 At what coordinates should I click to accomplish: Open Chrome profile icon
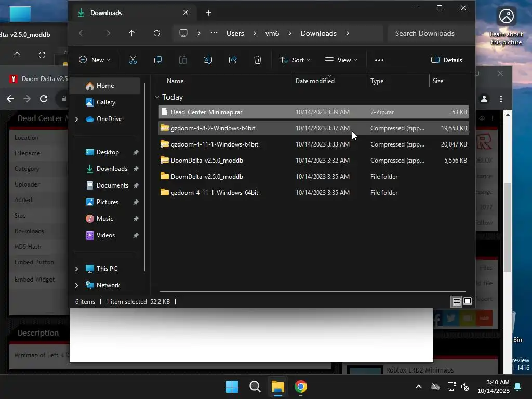click(484, 99)
